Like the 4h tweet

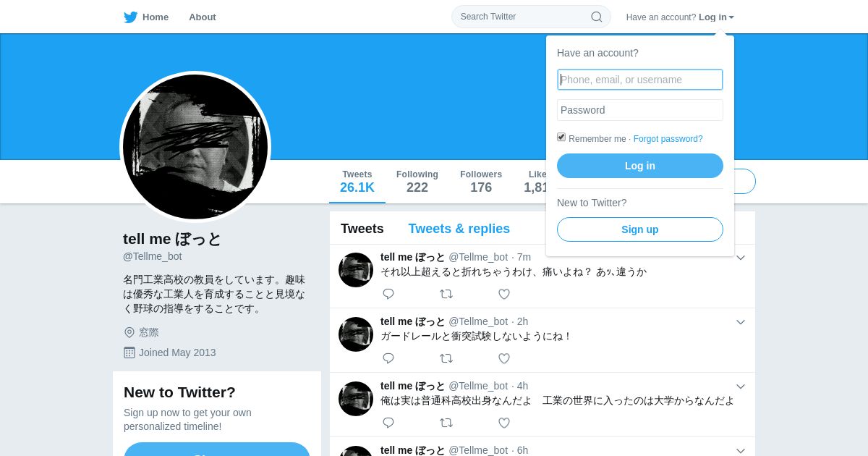pyautogui.click(x=504, y=423)
